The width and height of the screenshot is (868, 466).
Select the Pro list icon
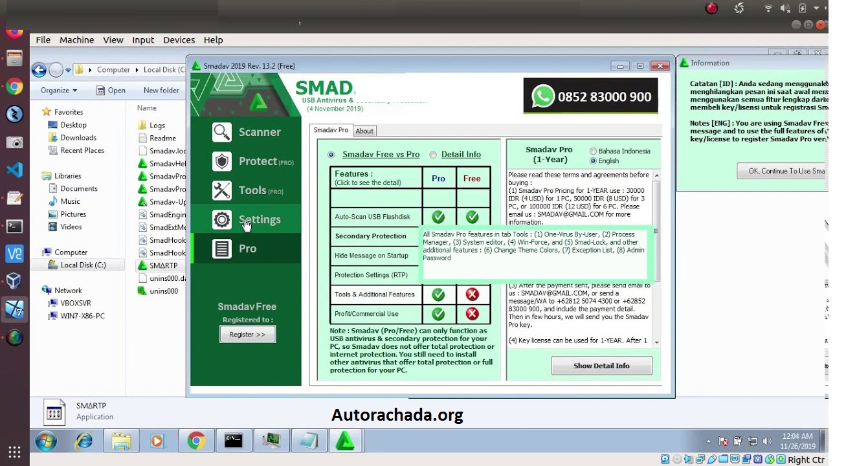coord(222,249)
